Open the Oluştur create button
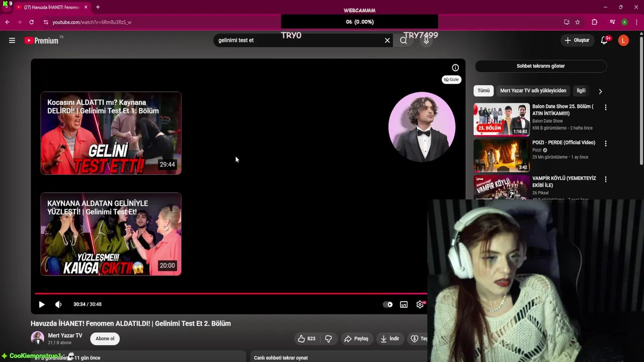The image size is (644, 362). 577,40
